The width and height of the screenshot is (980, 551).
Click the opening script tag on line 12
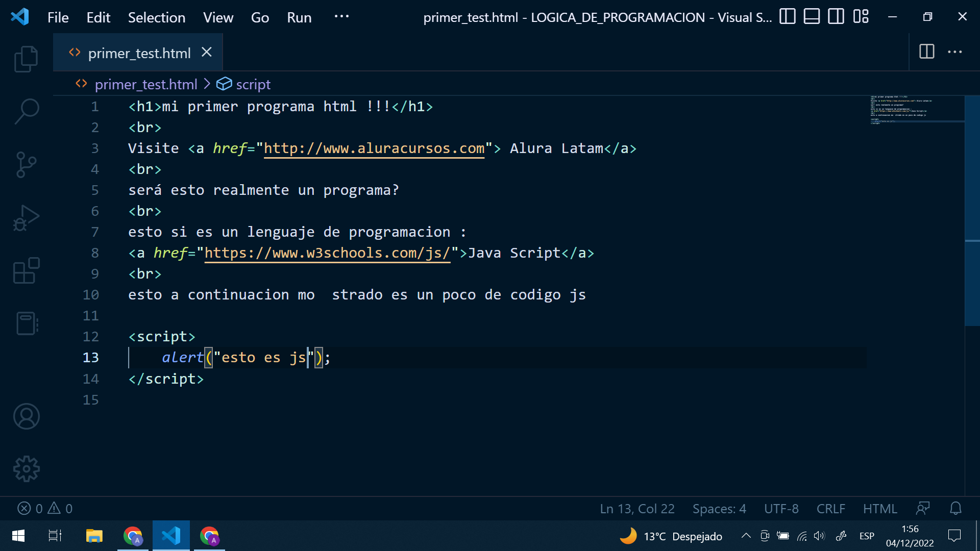pyautogui.click(x=162, y=337)
